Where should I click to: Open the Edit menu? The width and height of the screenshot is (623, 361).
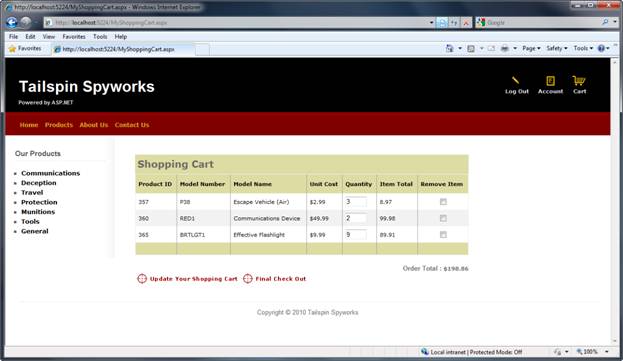pos(30,37)
